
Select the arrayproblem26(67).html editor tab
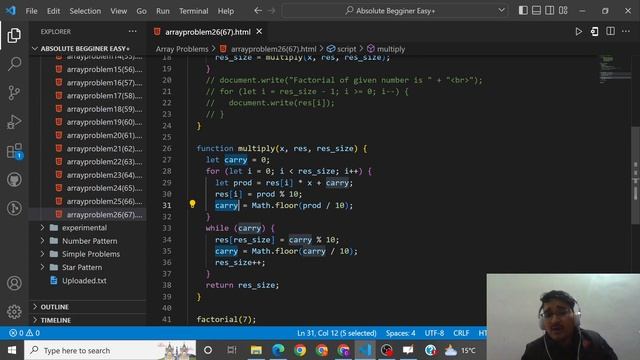point(207,32)
